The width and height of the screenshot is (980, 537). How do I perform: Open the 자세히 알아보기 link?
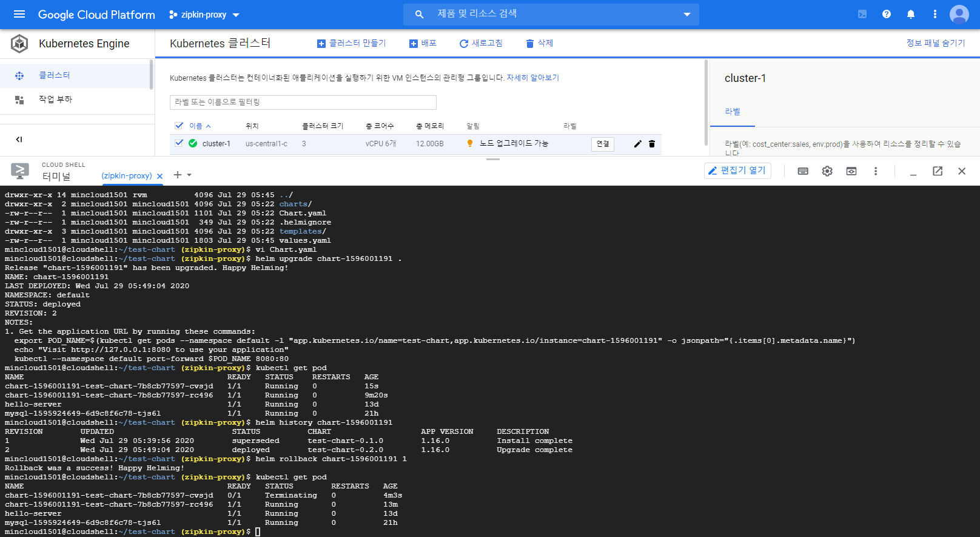[x=532, y=78]
